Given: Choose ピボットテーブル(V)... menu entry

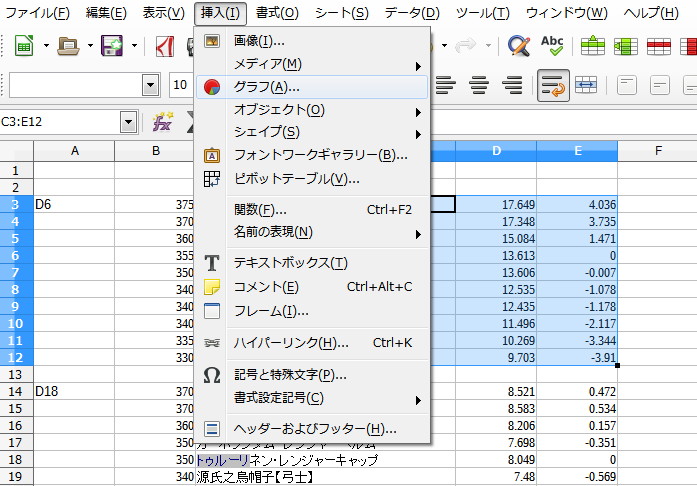Looking at the screenshot, I should click(312, 179).
